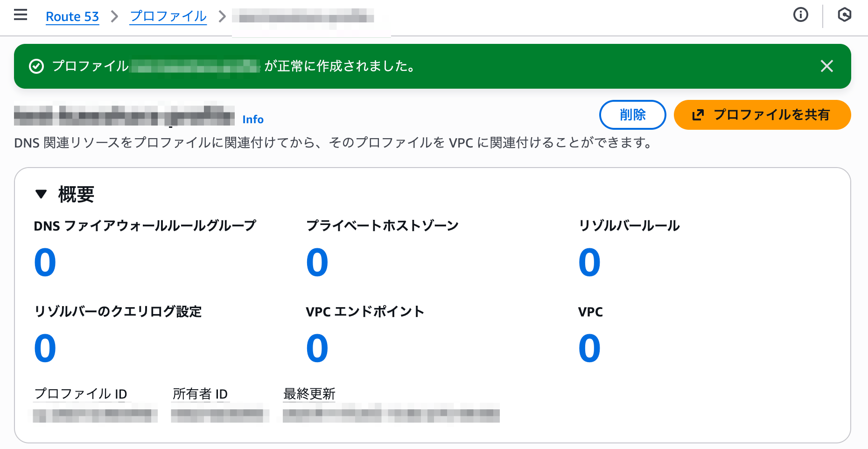Open the hexagon settings icon at top right

[844, 15]
